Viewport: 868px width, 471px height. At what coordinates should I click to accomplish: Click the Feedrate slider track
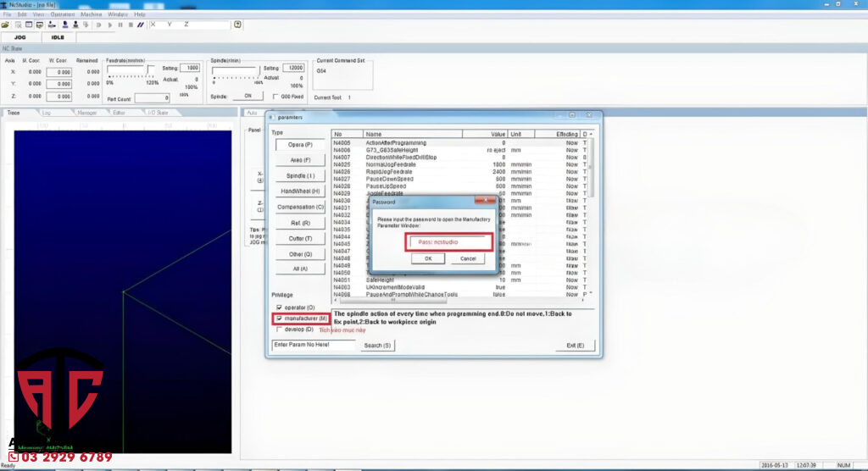132,75
